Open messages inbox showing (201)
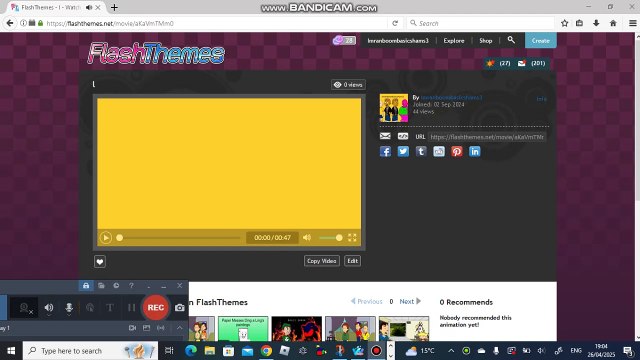The image size is (640, 360). pos(531,63)
